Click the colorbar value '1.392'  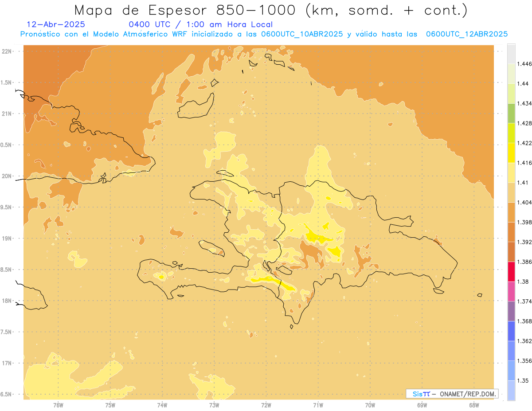coord(525,242)
